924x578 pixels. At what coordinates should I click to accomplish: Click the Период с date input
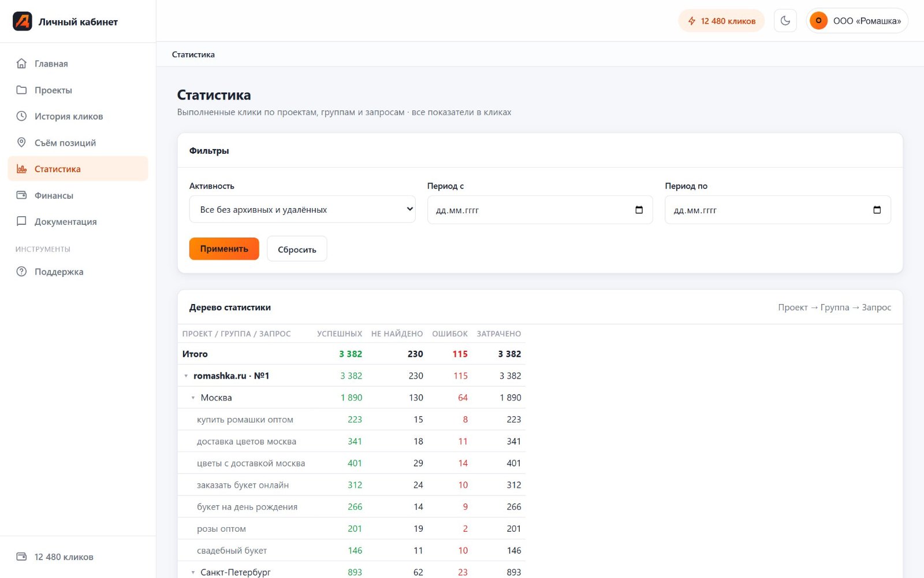[540, 210]
